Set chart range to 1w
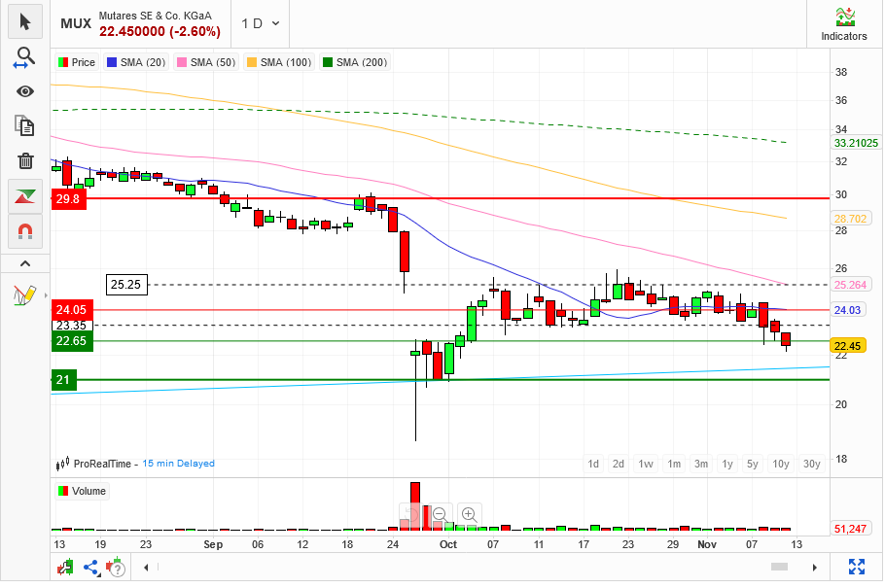885x588 pixels. 646,464
